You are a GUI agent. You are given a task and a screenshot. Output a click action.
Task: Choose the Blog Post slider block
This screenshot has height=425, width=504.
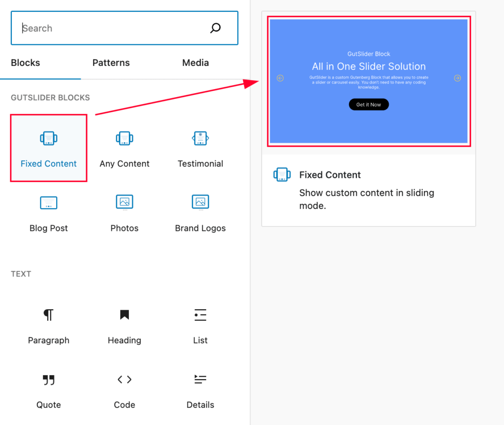[x=48, y=203]
